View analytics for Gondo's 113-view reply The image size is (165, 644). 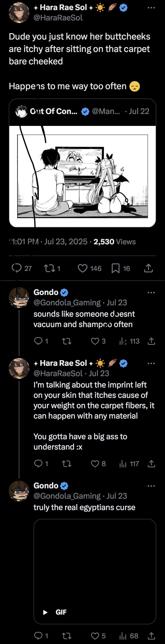click(123, 341)
